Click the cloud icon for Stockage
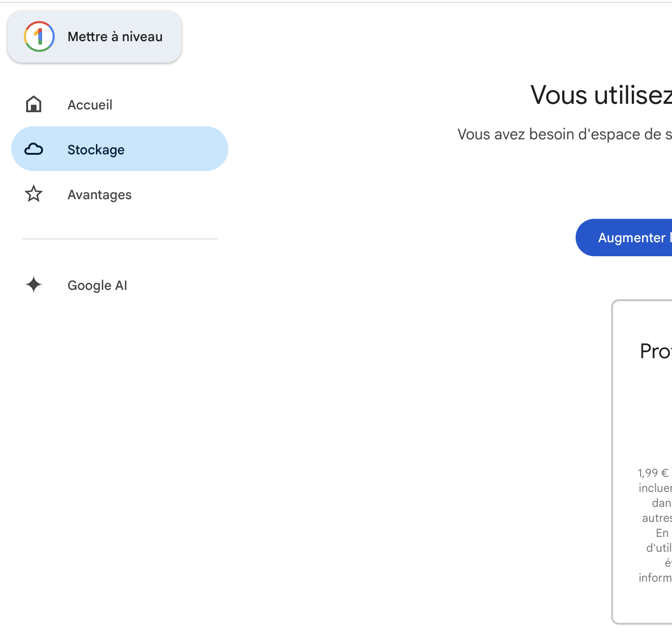The width and height of the screenshot is (672, 635). coord(34,149)
